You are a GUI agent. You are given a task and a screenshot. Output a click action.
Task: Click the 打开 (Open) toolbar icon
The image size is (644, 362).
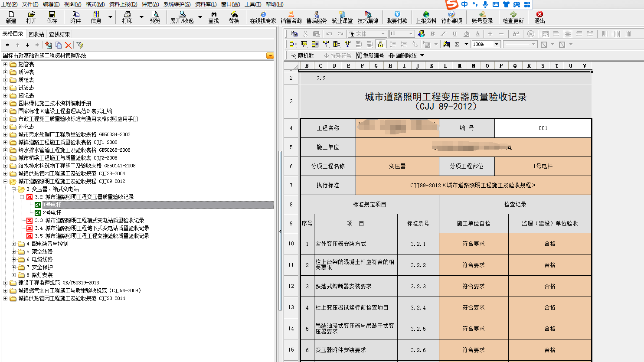[x=31, y=17]
